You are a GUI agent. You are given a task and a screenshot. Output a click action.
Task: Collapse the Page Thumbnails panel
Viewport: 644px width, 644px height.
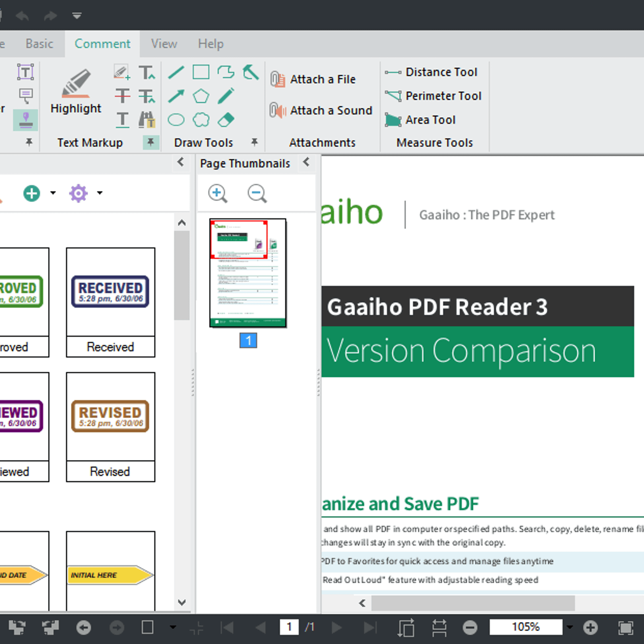click(x=307, y=162)
